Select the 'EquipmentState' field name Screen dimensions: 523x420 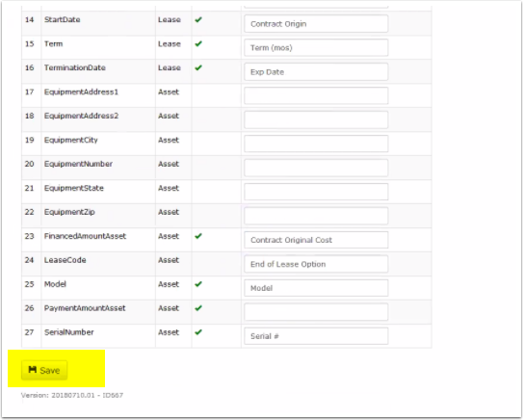click(74, 188)
